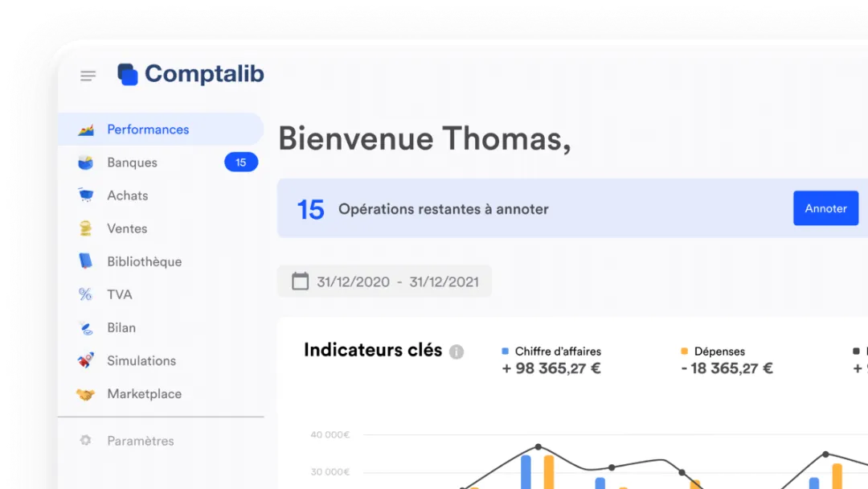
Task: Click the Performances chart icon
Action: click(x=86, y=129)
